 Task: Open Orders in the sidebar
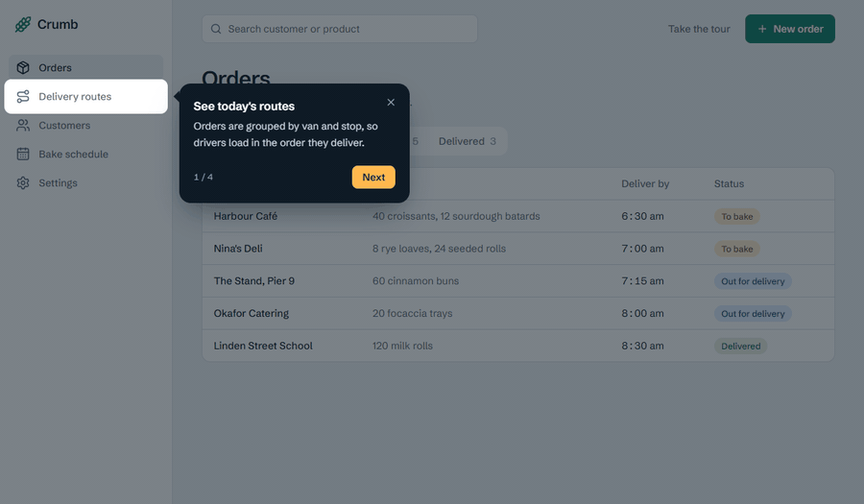coord(86,68)
